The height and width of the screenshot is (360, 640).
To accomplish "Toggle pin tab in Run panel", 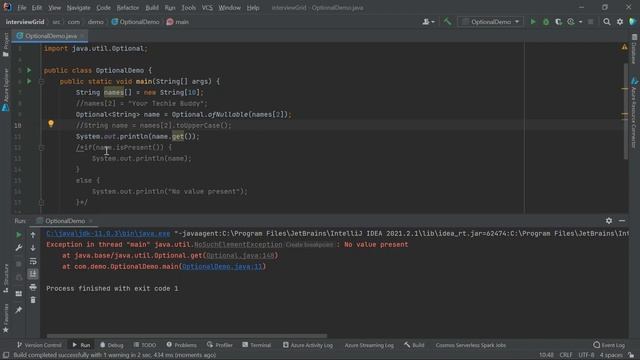I will click(19, 310).
